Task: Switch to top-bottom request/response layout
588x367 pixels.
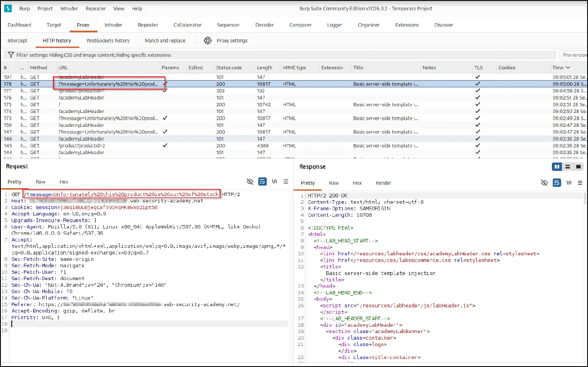Action: [x=568, y=167]
